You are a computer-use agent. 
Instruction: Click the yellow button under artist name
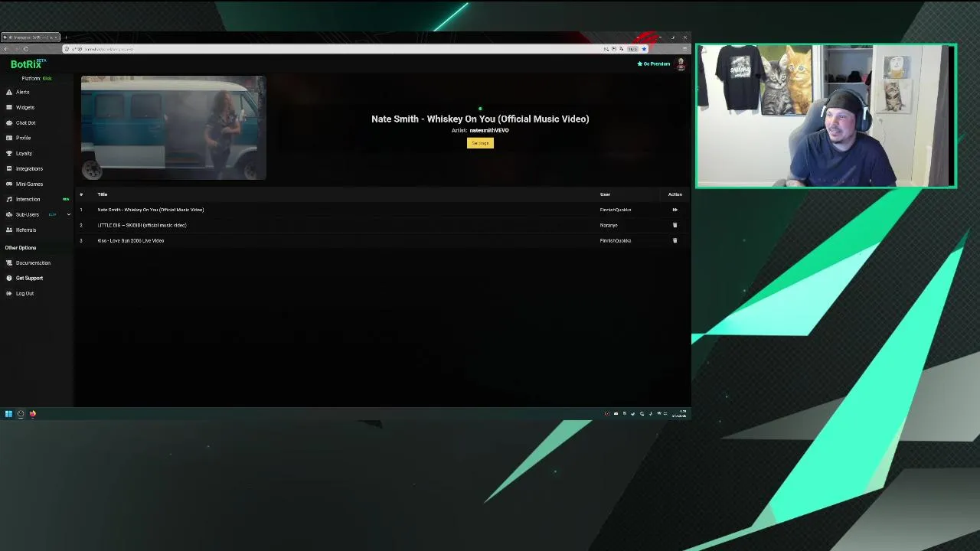480,143
